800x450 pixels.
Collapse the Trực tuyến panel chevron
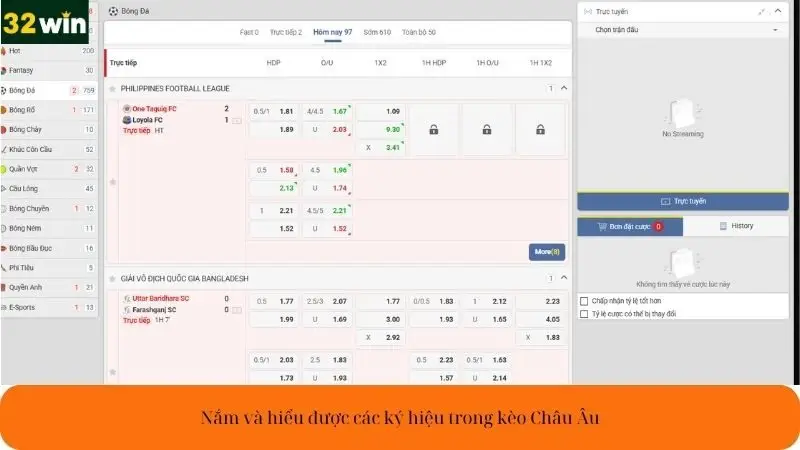point(778,11)
